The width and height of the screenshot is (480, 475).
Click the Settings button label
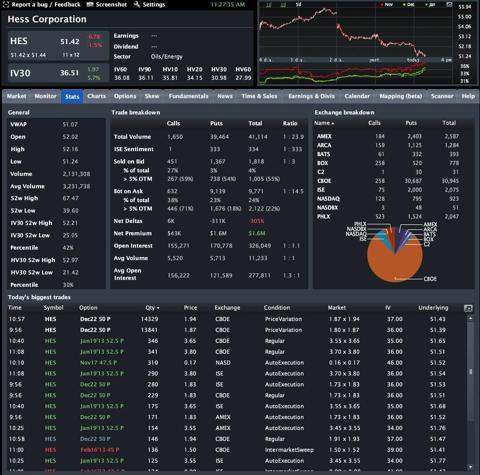point(154,5)
